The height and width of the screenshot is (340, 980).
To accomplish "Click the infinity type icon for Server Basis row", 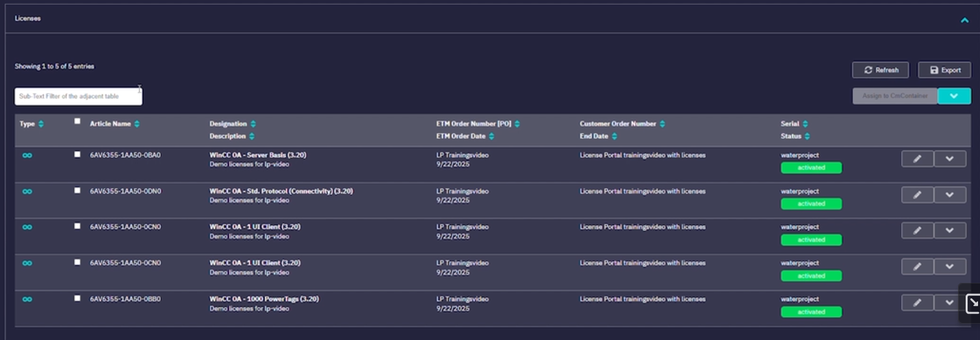I will (x=27, y=155).
